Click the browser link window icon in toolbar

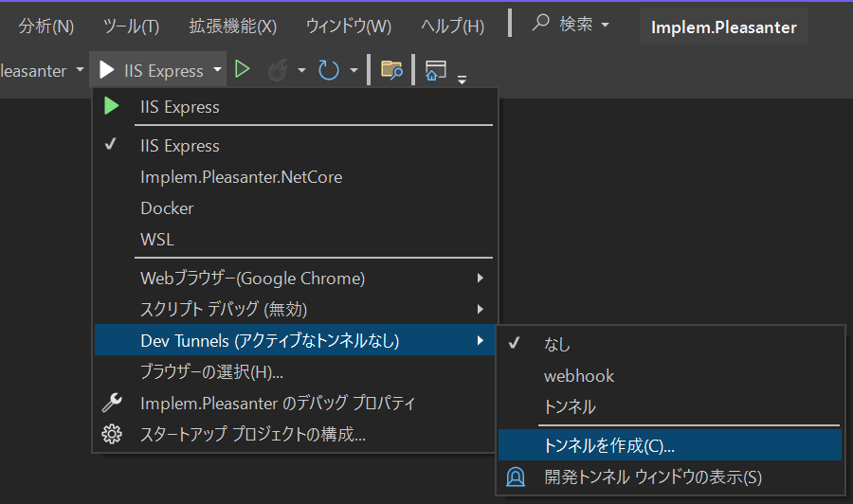coord(435,70)
